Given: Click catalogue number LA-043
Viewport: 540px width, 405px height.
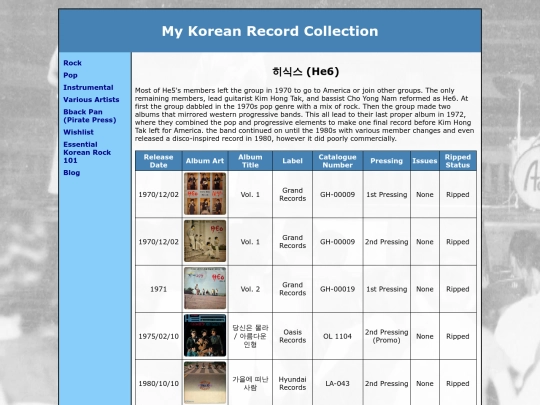Looking at the screenshot, I should pos(338,383).
